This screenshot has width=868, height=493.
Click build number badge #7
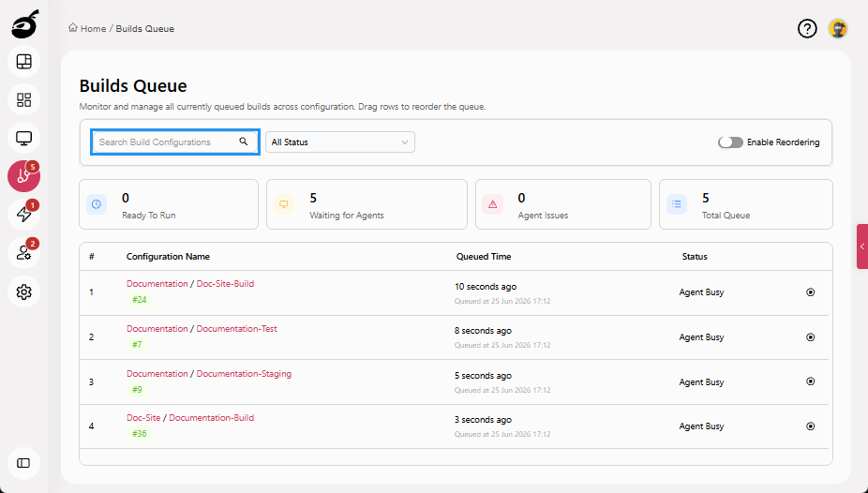click(x=137, y=344)
